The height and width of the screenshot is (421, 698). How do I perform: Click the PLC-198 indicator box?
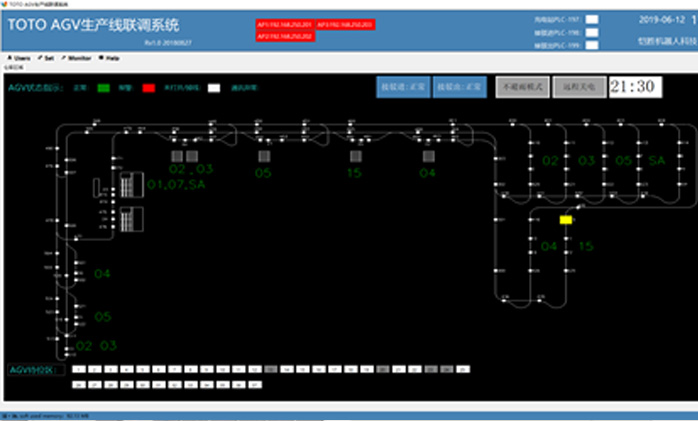pos(592,32)
